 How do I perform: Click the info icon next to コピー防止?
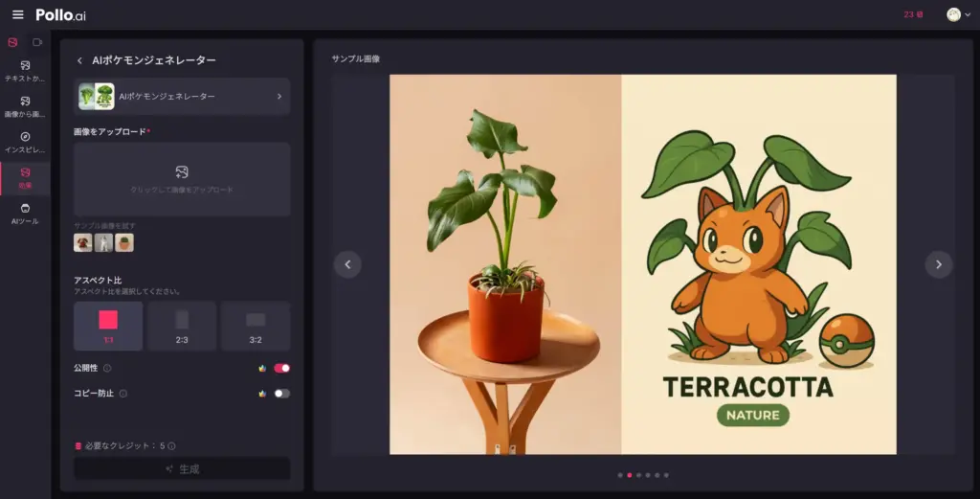point(123,394)
